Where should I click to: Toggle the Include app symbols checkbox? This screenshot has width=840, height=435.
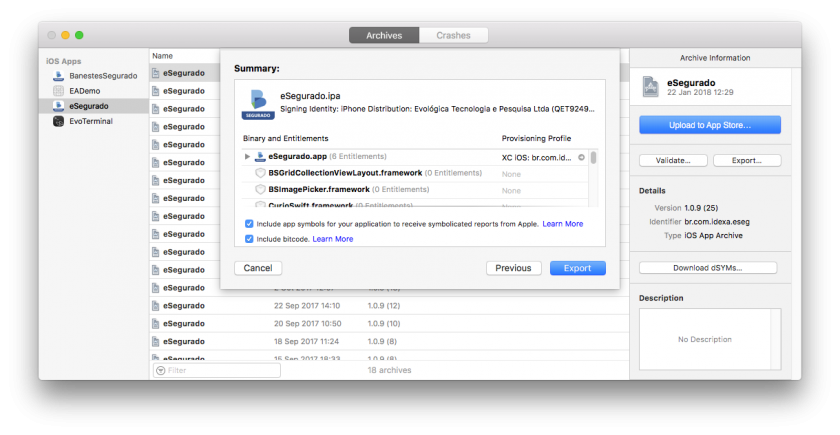point(249,224)
